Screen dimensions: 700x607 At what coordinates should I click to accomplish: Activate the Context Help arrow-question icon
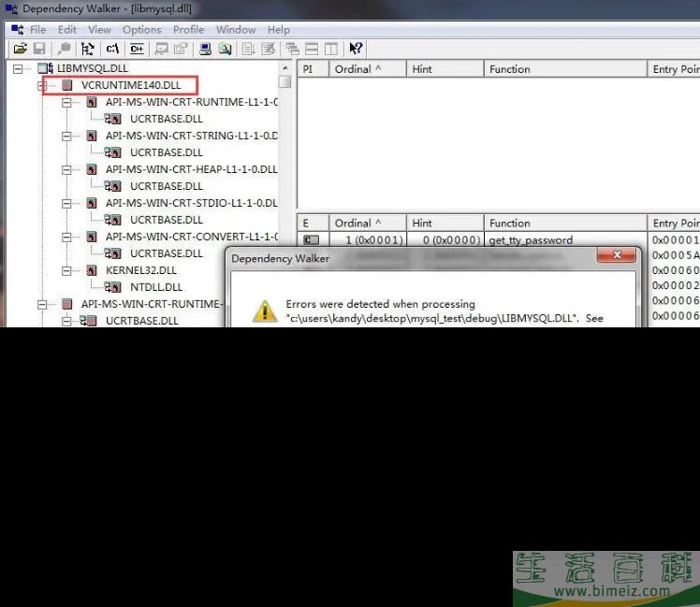click(x=356, y=49)
